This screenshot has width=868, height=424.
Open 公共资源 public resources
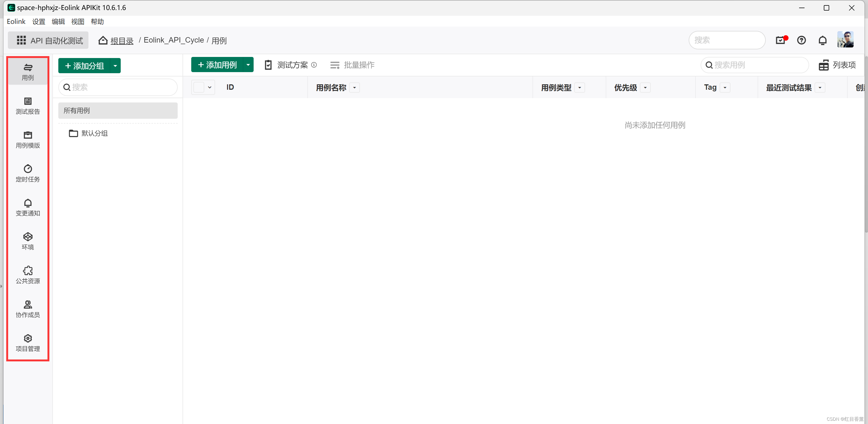(28, 275)
